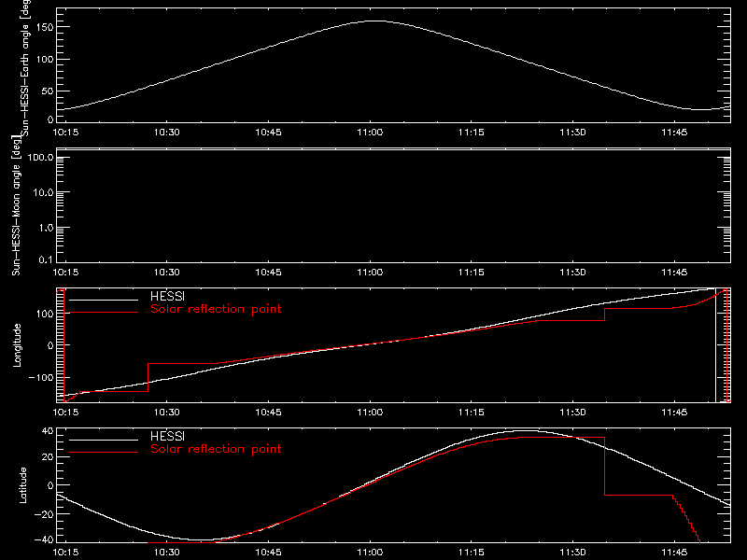Select Solar reflection point label in Longitude plot
This screenshot has width=747, height=560.
point(216,309)
